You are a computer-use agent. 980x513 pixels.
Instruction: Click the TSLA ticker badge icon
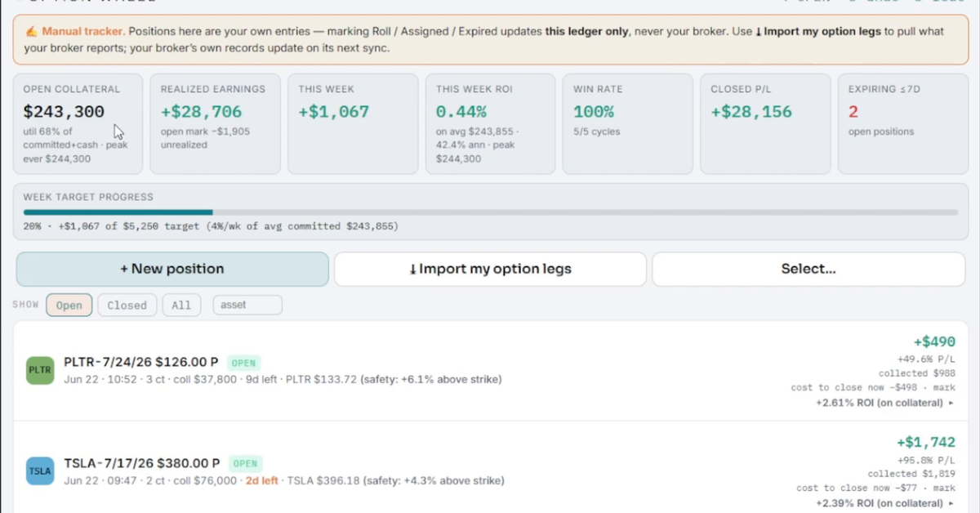click(40, 471)
